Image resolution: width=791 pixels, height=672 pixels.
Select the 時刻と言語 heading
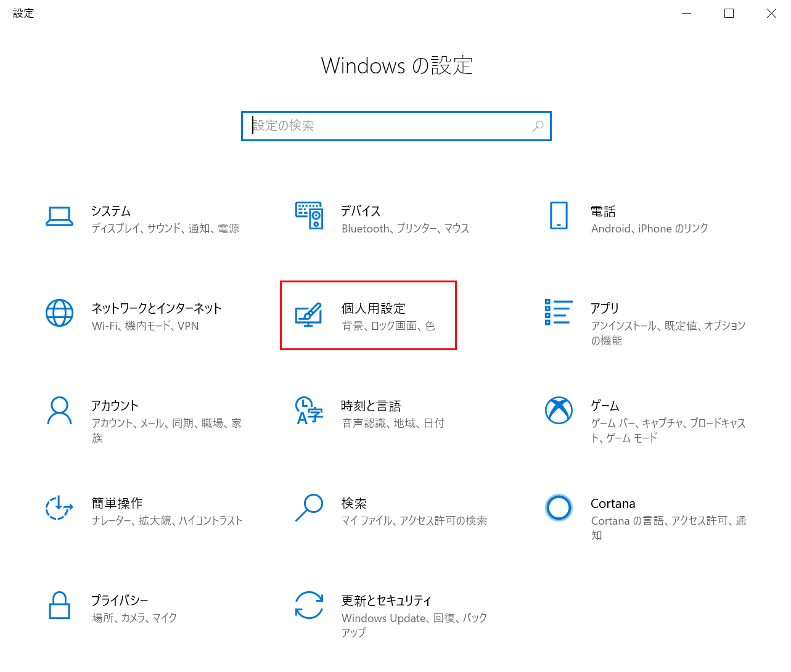(x=371, y=405)
